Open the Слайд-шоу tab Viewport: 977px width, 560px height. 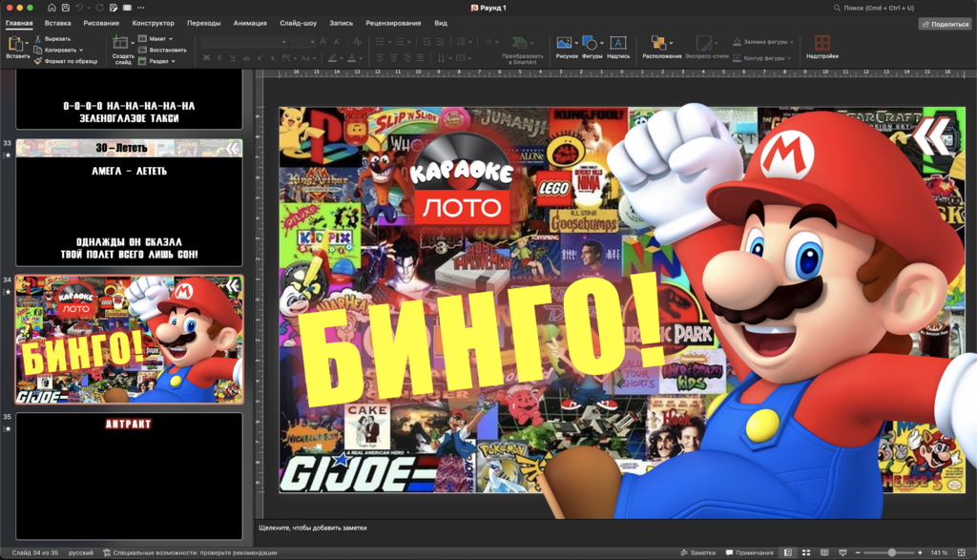[298, 23]
